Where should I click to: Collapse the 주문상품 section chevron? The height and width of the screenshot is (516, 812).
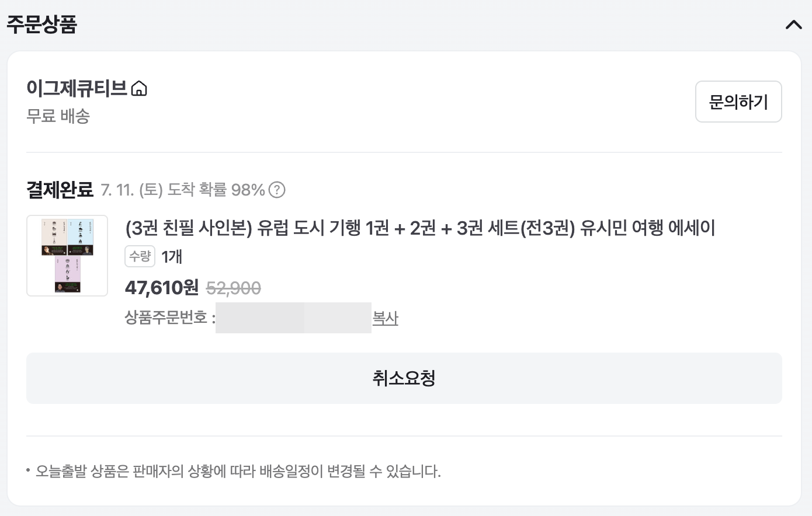794,25
